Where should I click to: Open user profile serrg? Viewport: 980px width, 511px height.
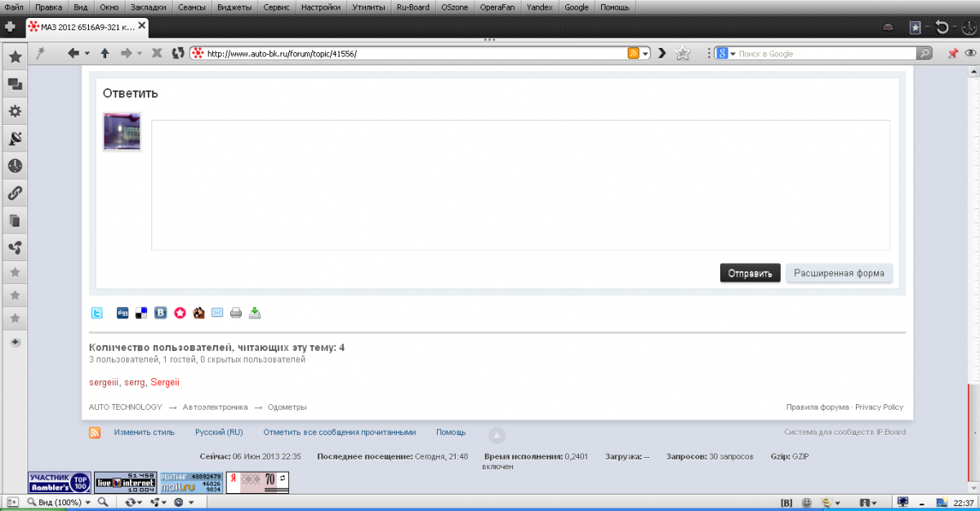click(x=135, y=382)
